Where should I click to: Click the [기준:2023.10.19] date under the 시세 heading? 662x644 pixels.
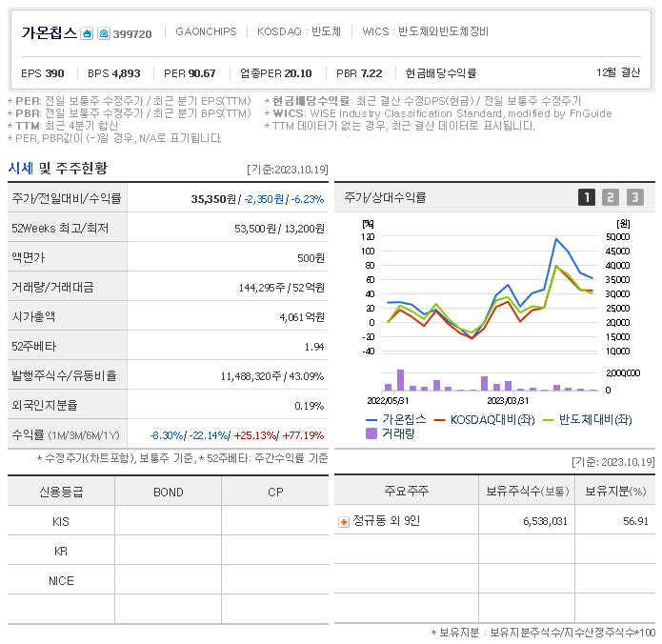tap(288, 170)
